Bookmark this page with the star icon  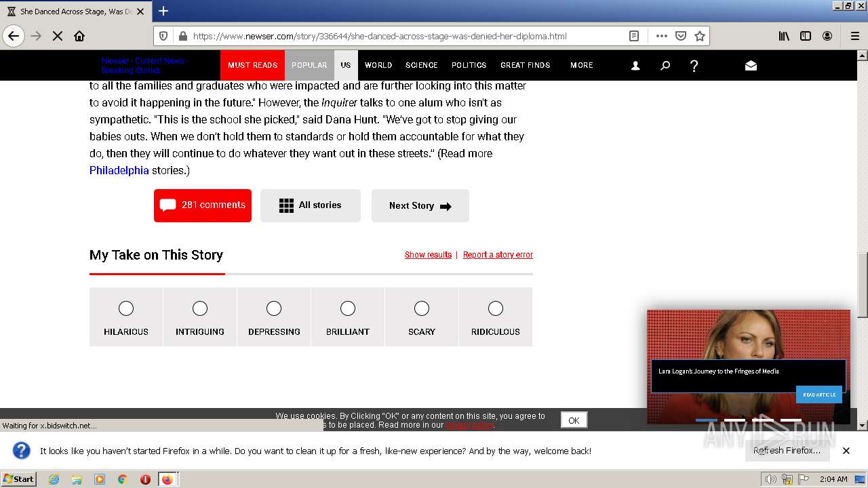(700, 36)
